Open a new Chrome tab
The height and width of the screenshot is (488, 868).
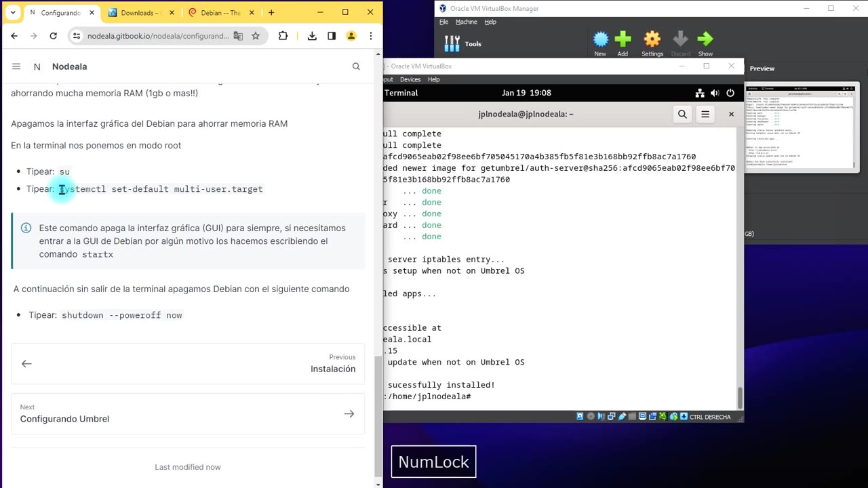(271, 12)
